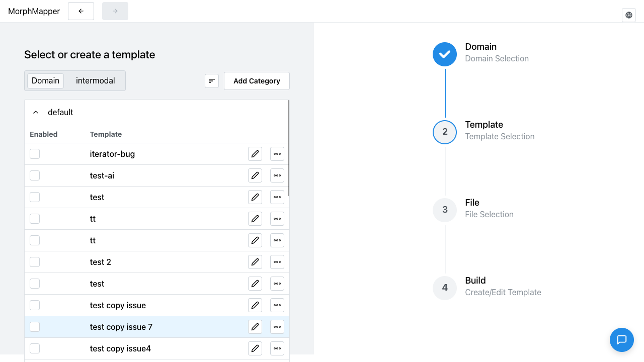Go back using the left arrow button
This screenshot has height=362, width=644.
pos(81,11)
